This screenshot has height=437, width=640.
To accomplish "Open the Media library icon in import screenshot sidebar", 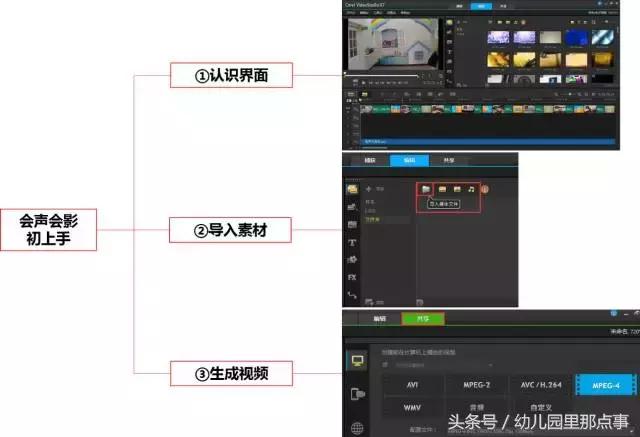I will pyautogui.click(x=352, y=189).
